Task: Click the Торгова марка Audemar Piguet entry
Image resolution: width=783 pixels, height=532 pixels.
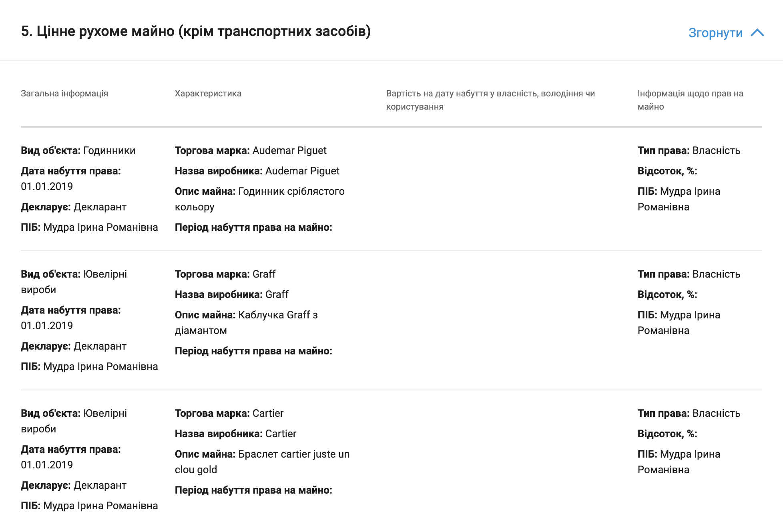Action: tap(251, 151)
